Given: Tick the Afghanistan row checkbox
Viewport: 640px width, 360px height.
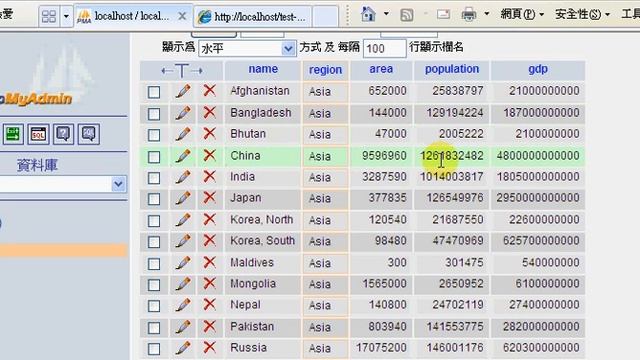Looking at the screenshot, I should [154, 92].
